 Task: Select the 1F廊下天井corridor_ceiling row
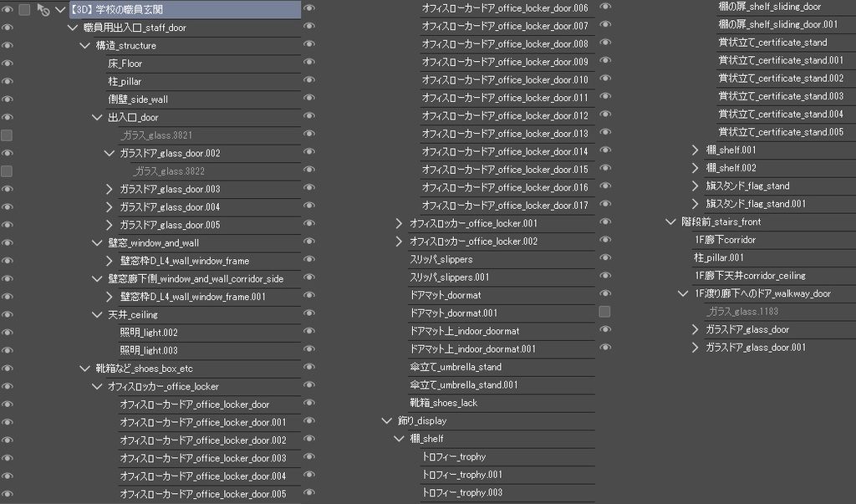click(x=774, y=276)
